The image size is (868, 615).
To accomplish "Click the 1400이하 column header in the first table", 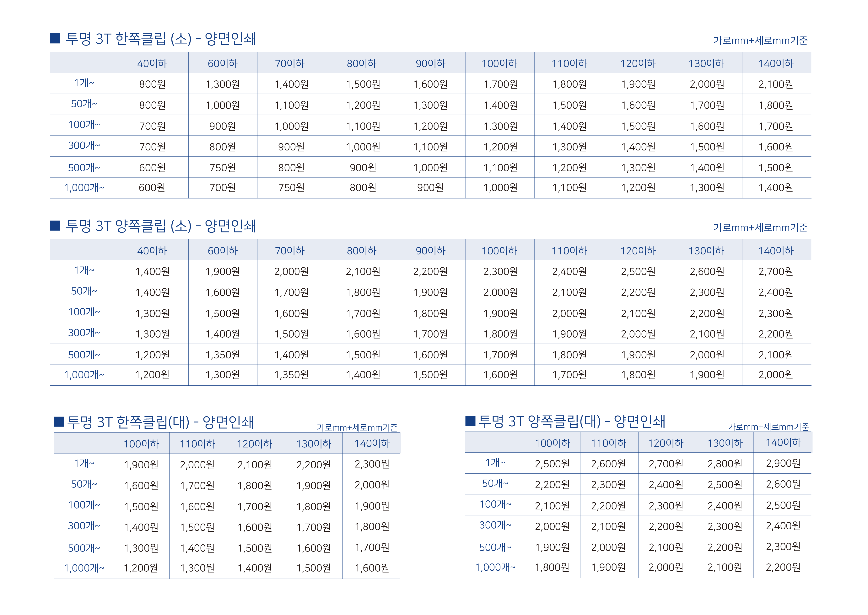I will 776,63.
